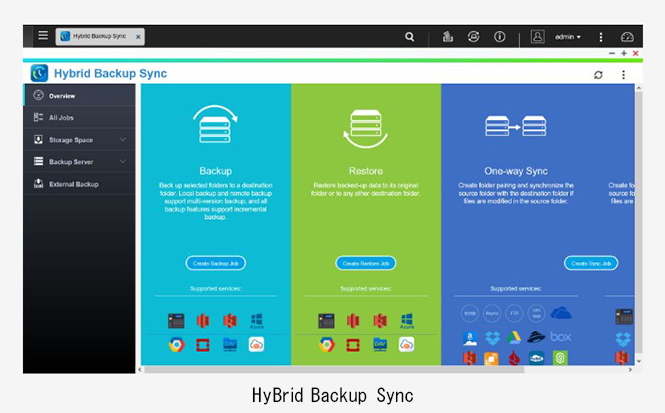
Task: Open the event notifications info icon
Action: [x=500, y=37]
